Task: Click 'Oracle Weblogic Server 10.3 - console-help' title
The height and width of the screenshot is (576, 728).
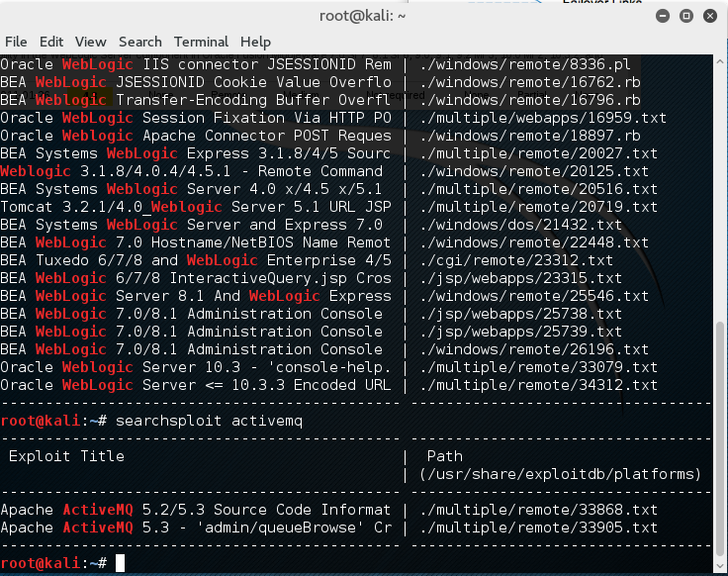Action: tap(196, 367)
